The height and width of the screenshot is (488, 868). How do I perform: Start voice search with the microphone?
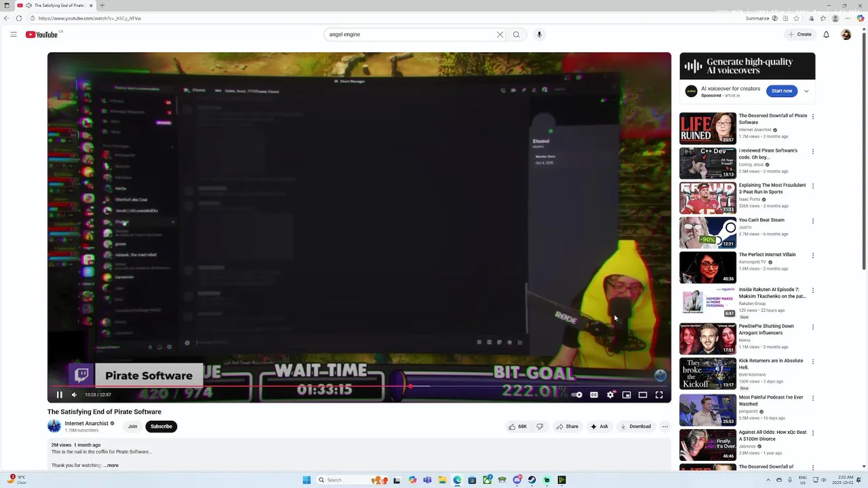coord(539,35)
